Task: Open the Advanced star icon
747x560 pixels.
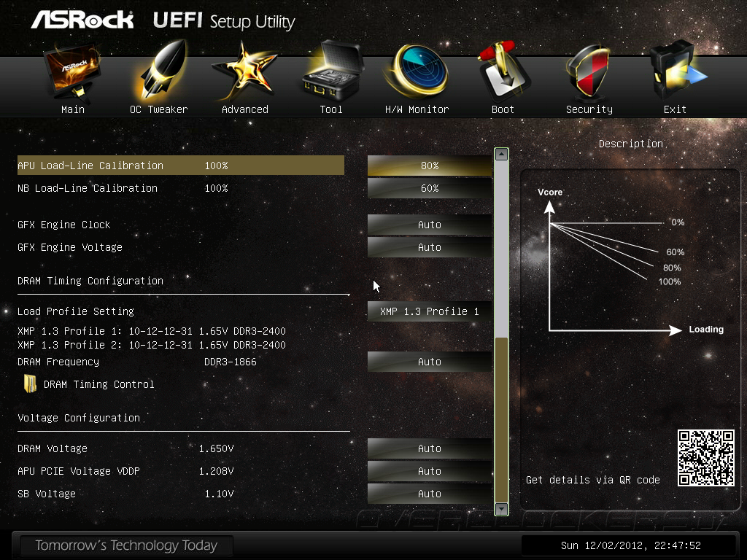Action: (x=244, y=71)
